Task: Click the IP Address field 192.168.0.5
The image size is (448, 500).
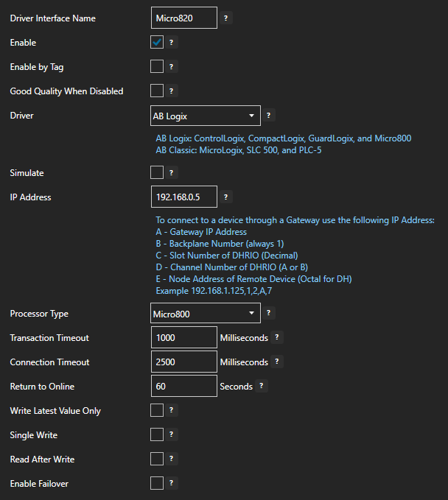Action: tap(184, 197)
